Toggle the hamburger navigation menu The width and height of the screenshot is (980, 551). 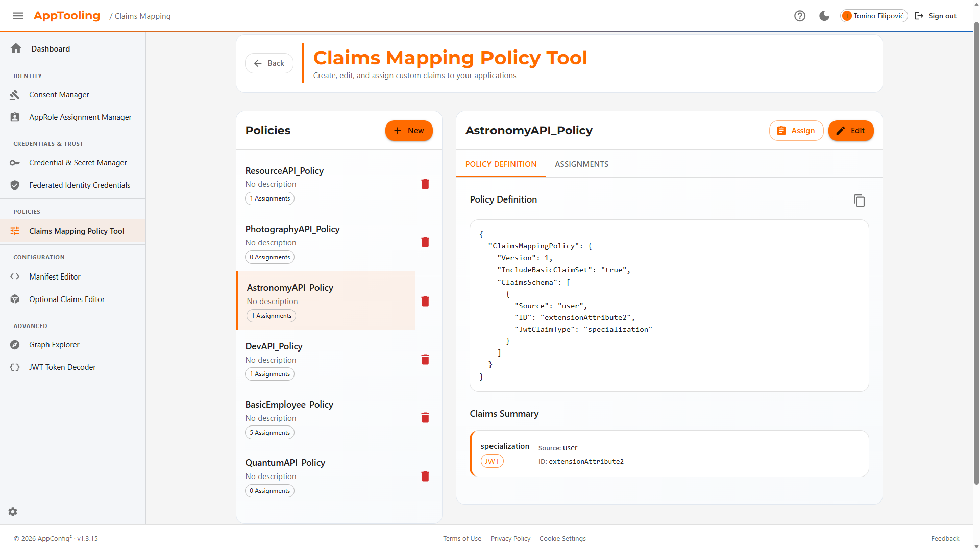pyautogui.click(x=18, y=16)
